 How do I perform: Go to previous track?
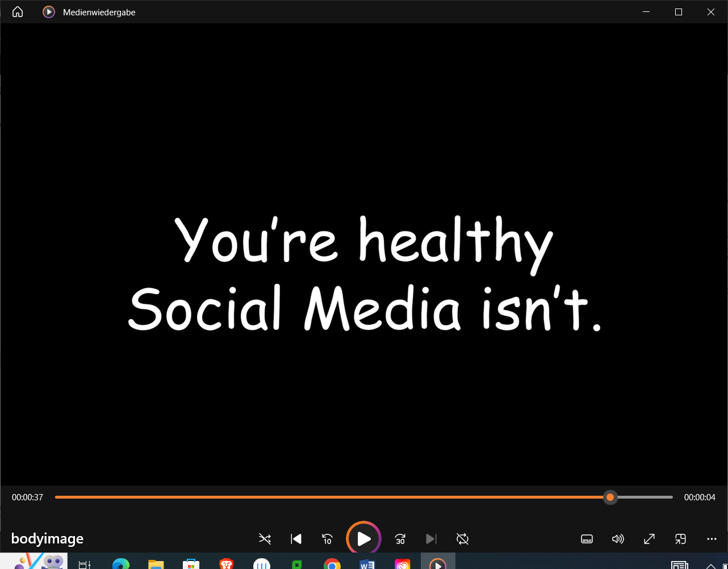pyautogui.click(x=296, y=539)
